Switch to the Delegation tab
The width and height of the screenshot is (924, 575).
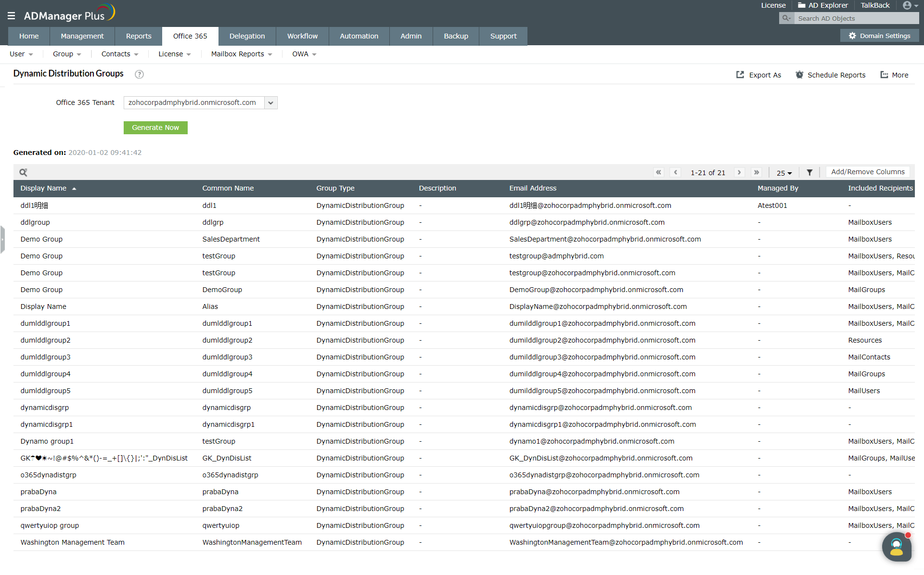(x=247, y=36)
